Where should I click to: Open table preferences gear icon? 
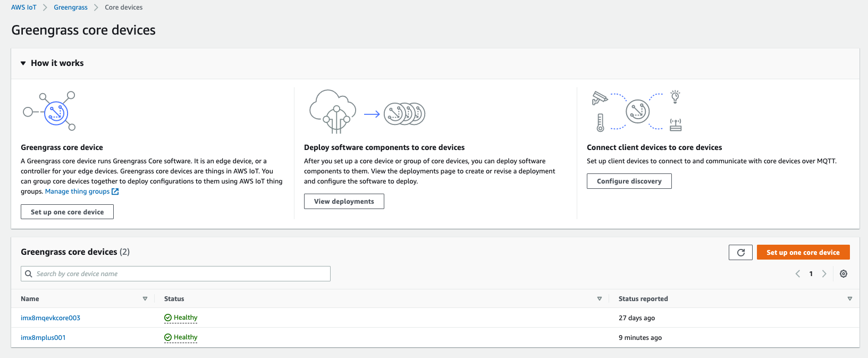point(844,274)
